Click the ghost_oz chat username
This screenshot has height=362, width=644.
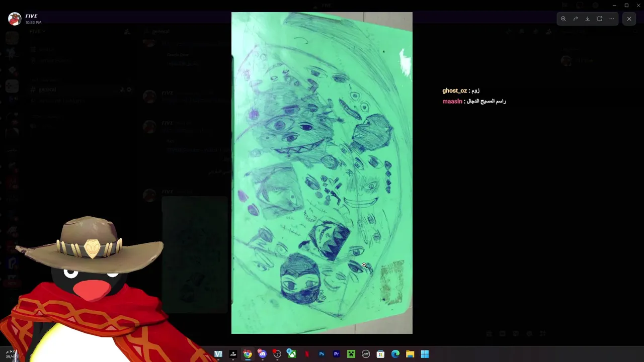point(455,91)
